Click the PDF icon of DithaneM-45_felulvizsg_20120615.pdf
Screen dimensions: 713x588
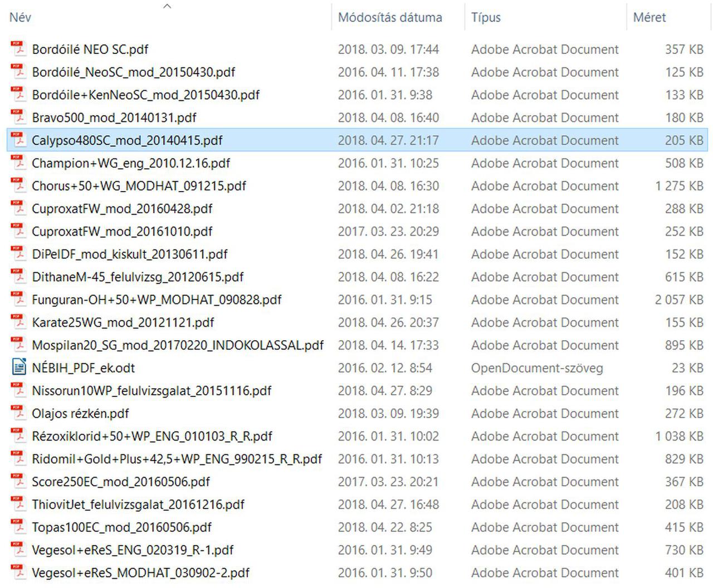point(19,277)
